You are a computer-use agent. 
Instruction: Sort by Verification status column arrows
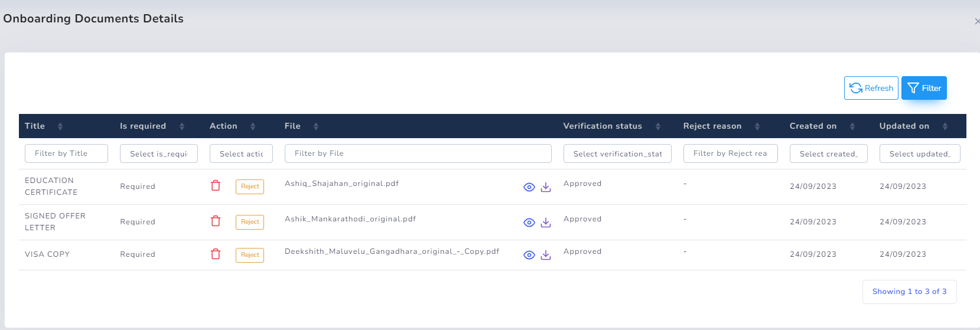658,126
